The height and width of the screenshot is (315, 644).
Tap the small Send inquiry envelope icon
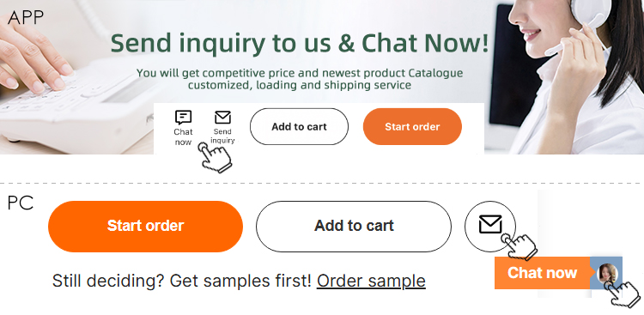222,118
